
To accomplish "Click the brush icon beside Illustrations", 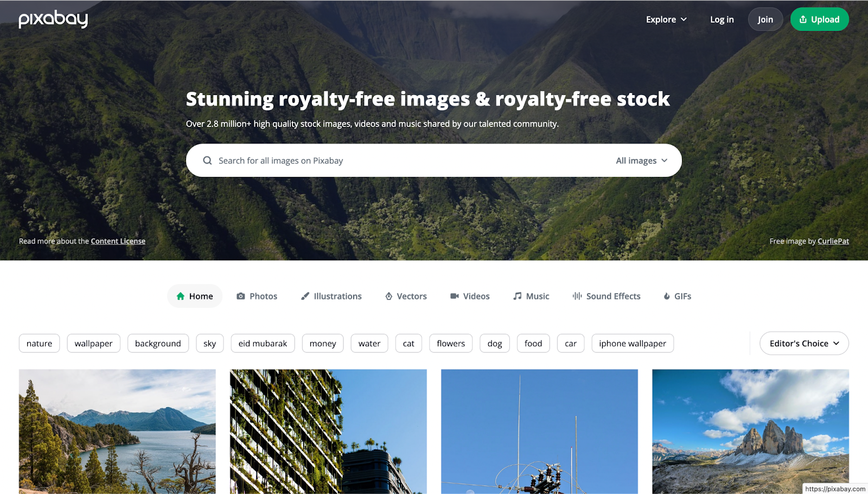I will click(305, 296).
